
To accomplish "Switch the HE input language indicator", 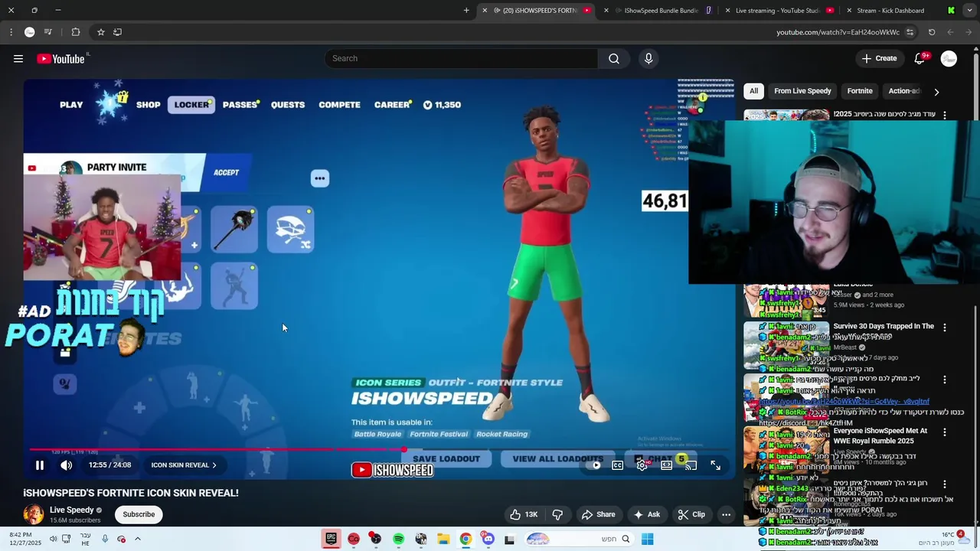I will [x=85, y=539].
